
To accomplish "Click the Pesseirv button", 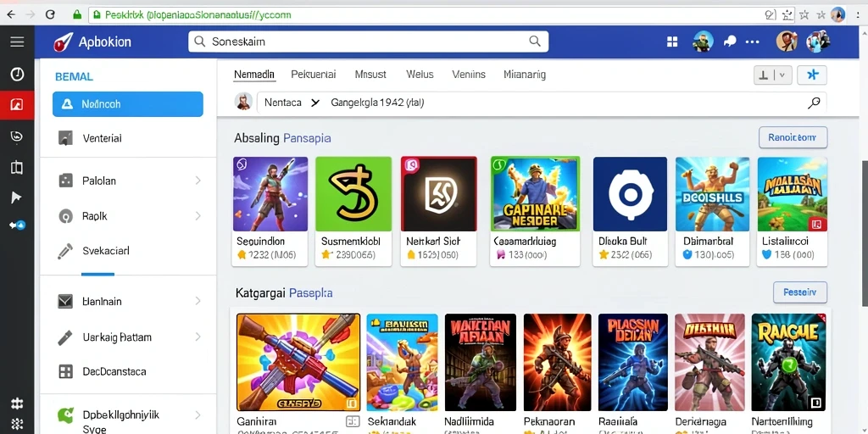I will coord(800,292).
